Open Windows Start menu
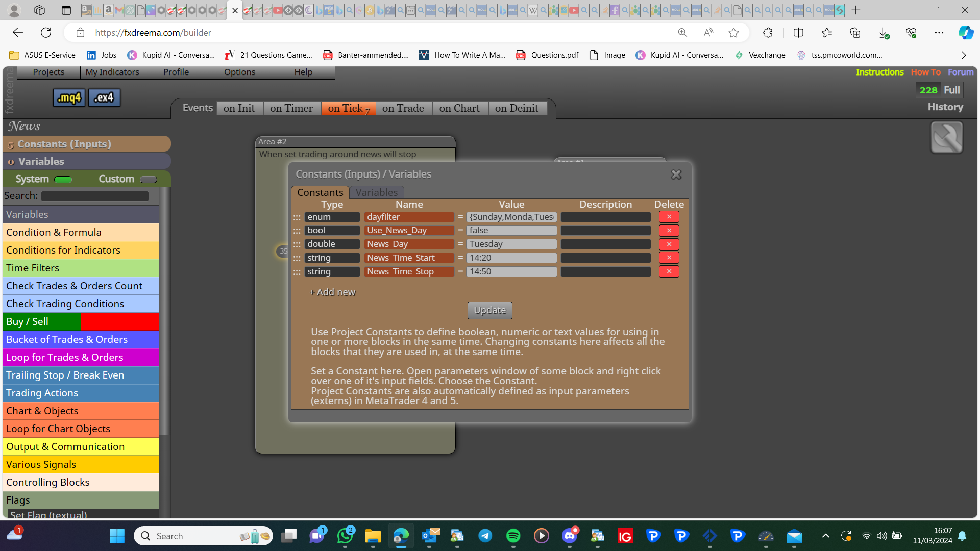The image size is (980, 551). click(x=117, y=536)
